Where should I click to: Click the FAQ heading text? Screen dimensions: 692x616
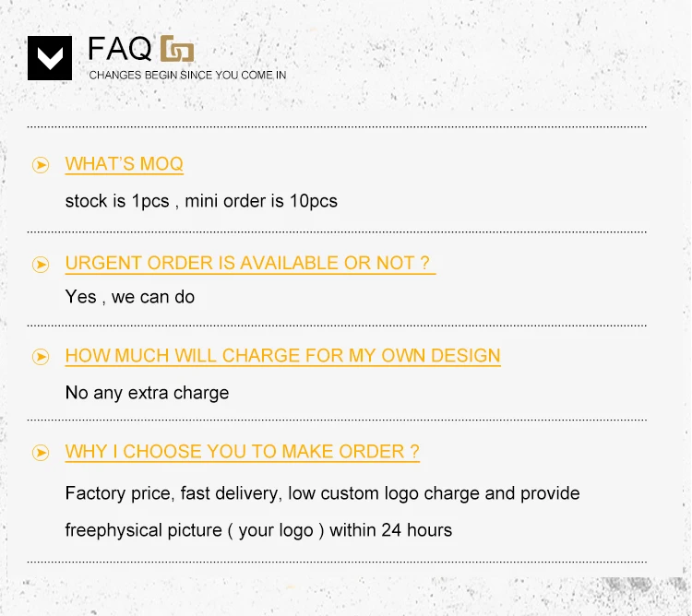[120, 48]
